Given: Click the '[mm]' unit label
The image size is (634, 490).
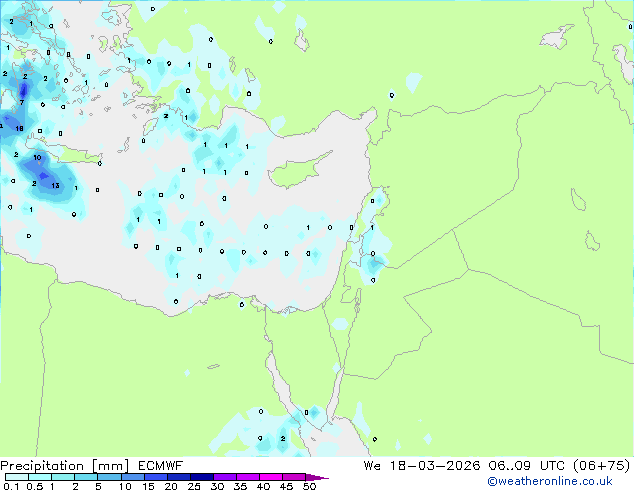Looking at the screenshot, I should [110, 466].
